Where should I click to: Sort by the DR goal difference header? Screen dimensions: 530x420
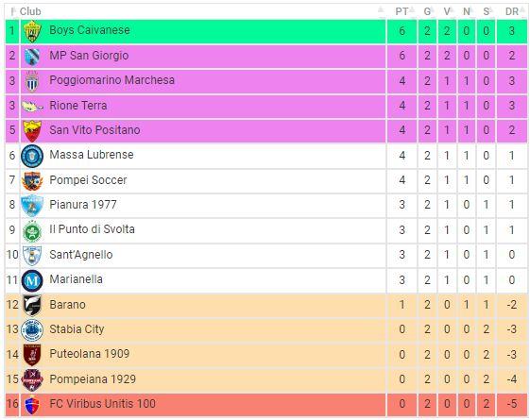click(x=512, y=11)
